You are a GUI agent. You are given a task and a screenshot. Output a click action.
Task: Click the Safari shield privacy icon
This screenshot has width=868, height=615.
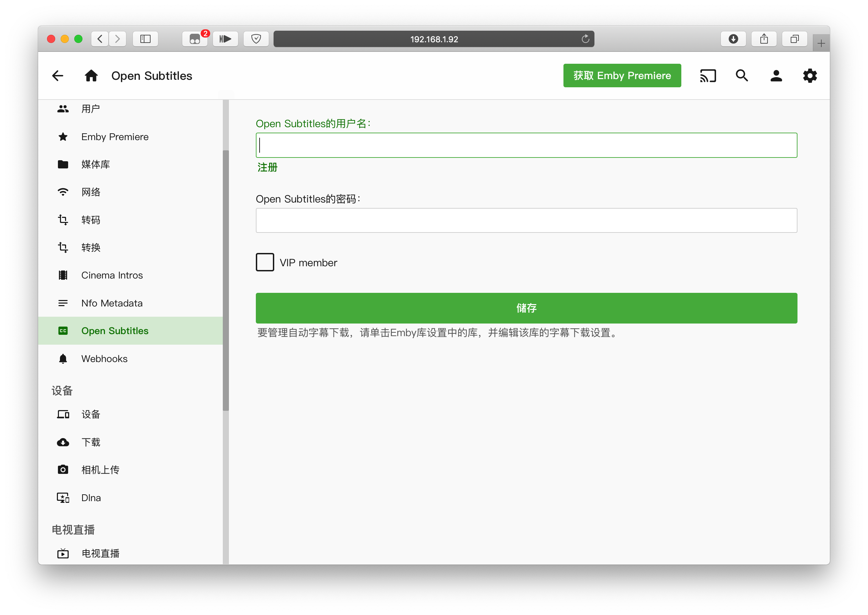256,39
